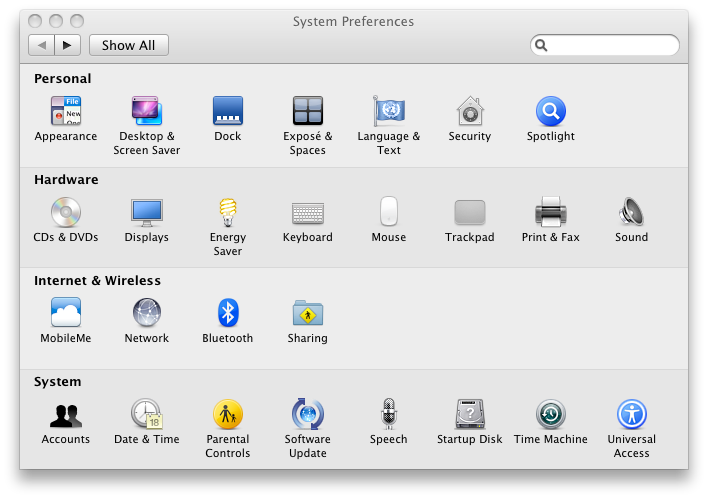This screenshot has width=708, height=499.
Task: Select the Trackpad preferences icon
Action: tap(470, 212)
